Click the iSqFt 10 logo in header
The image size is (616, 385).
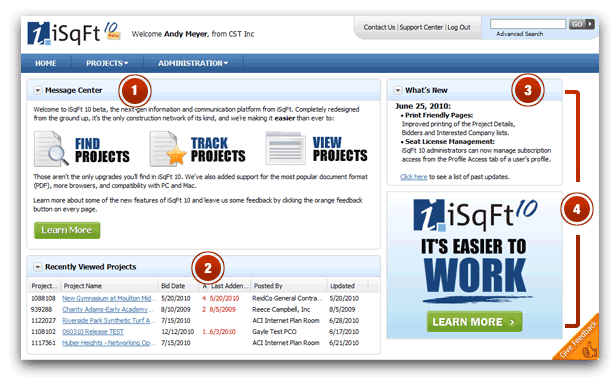click(74, 33)
